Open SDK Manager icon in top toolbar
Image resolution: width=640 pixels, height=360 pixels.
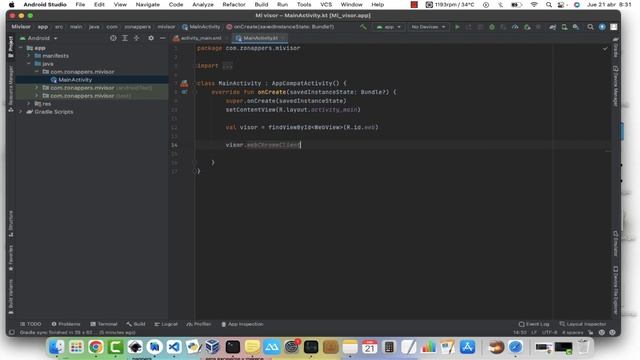coord(576,27)
